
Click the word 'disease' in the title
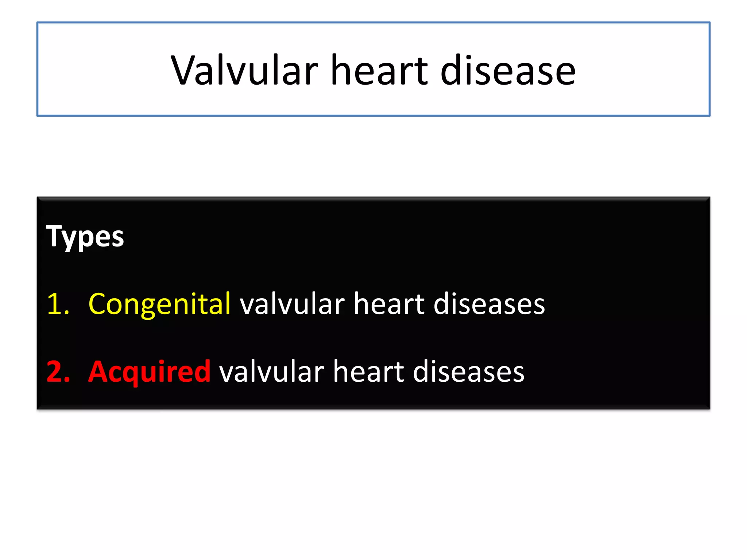click(x=508, y=70)
